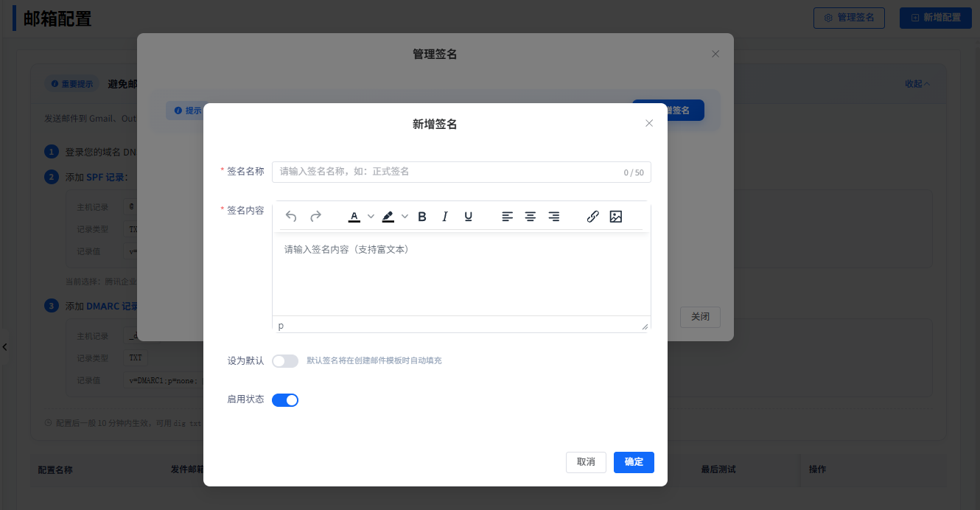The image size is (980, 510).
Task: Click 取消 to cancel the new signature
Action: point(586,462)
